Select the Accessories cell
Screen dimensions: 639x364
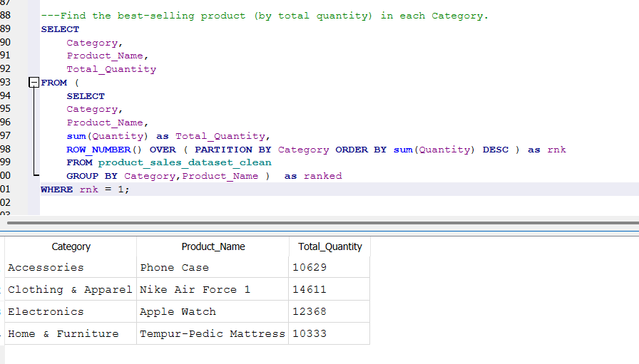[x=71, y=268]
